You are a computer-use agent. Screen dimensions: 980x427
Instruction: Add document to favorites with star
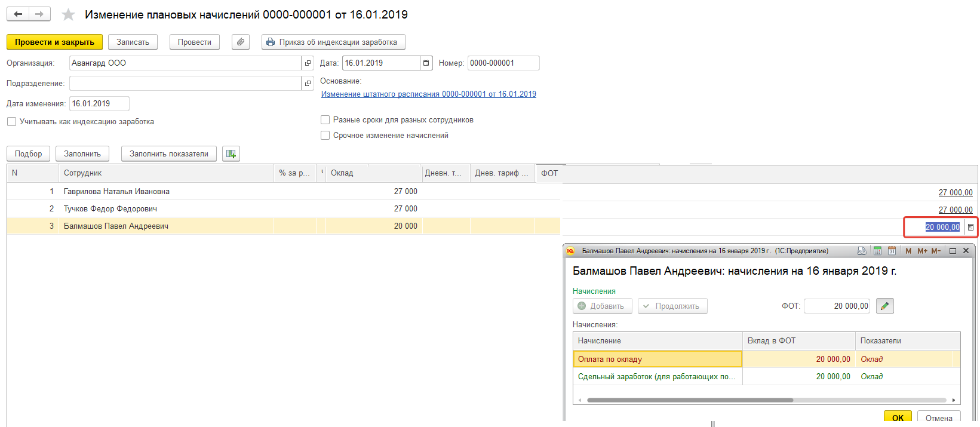[69, 15]
